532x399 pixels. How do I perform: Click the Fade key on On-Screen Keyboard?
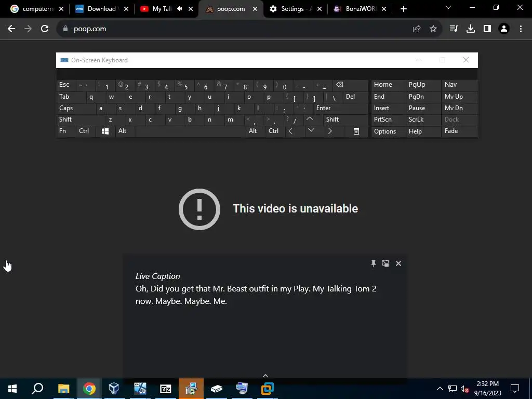[459, 131]
